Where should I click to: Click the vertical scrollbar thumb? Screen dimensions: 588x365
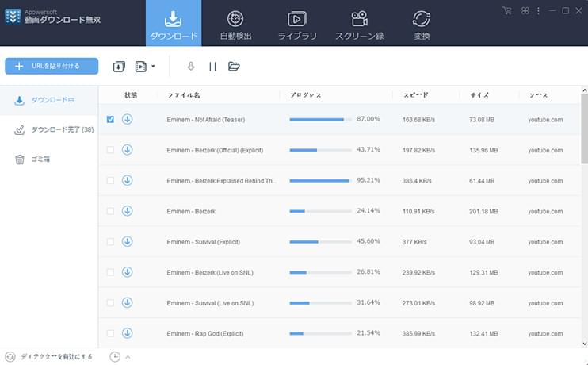(584, 129)
